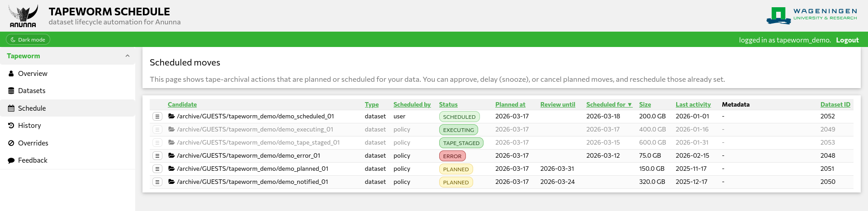Collapse the Tapeworm sidebar section
The height and width of the screenshot is (211, 868).
(128, 56)
